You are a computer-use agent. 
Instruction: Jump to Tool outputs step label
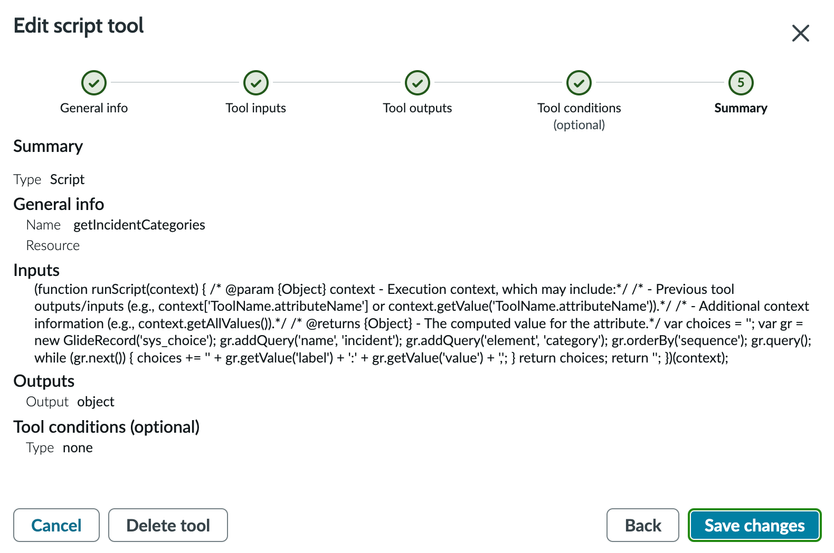point(417,108)
